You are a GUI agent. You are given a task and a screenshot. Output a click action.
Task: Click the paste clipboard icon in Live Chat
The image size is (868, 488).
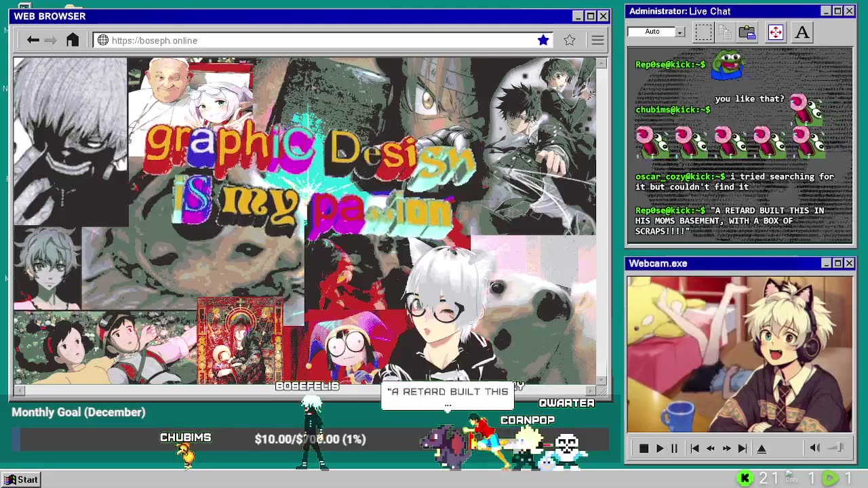click(x=747, y=32)
